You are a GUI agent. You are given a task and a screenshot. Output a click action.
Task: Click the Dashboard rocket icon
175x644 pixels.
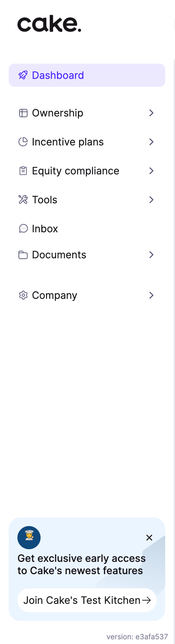click(x=23, y=75)
